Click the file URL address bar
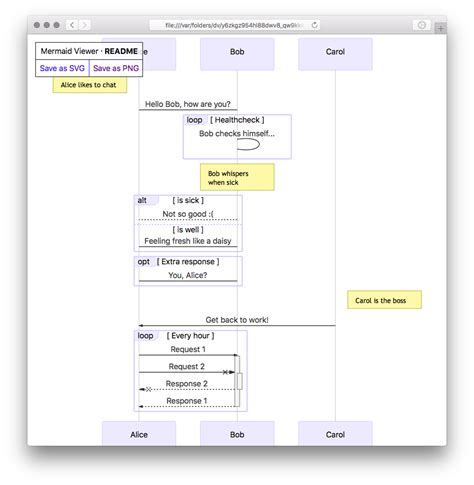Screen dimensions: 474x485 [235, 25]
